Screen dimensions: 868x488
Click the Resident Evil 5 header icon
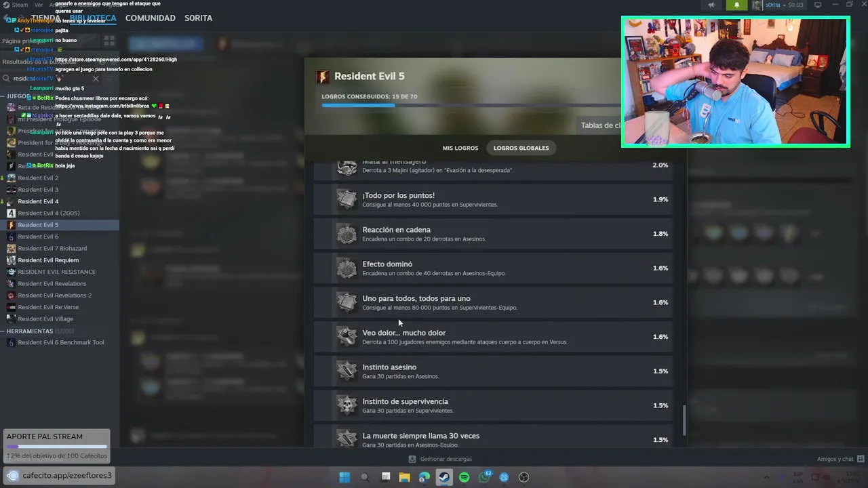pyautogui.click(x=323, y=77)
